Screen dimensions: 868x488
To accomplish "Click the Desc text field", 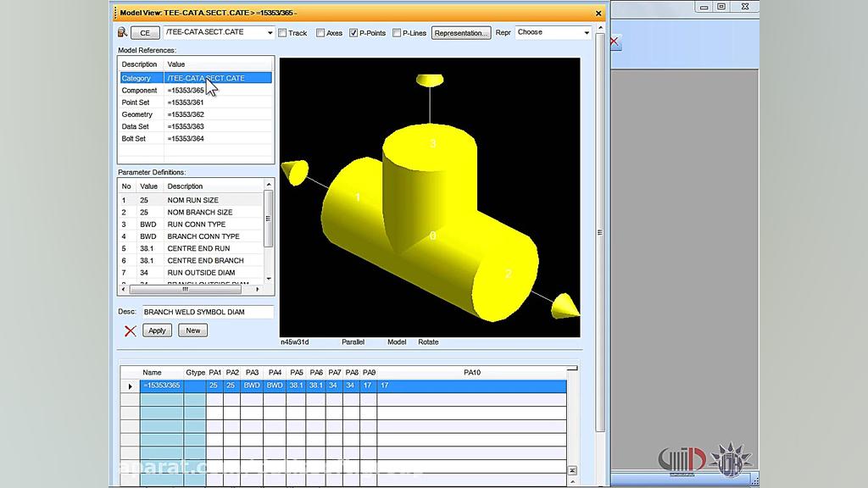I will pos(208,312).
